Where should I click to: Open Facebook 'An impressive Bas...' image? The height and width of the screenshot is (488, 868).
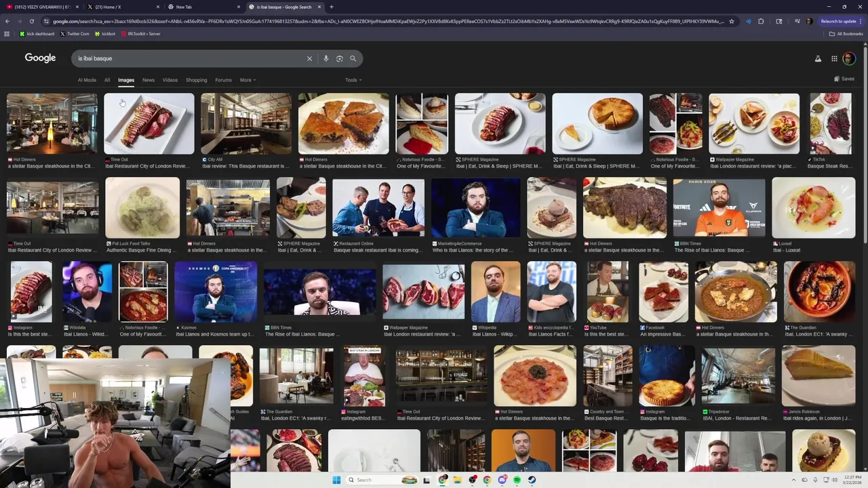click(663, 292)
